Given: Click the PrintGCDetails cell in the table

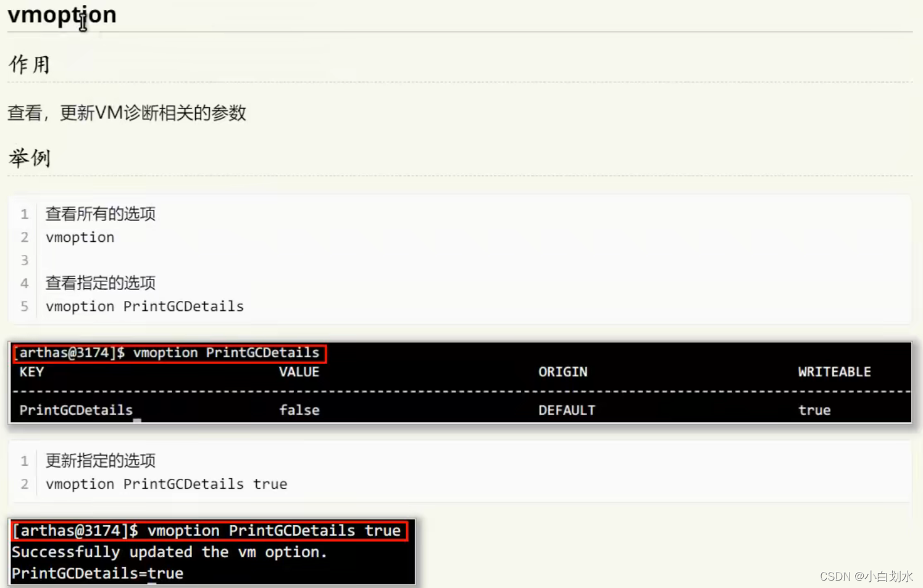Looking at the screenshot, I should (76, 410).
